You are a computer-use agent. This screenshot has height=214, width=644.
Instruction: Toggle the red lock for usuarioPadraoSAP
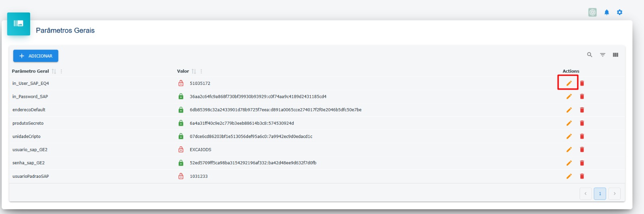tap(181, 176)
